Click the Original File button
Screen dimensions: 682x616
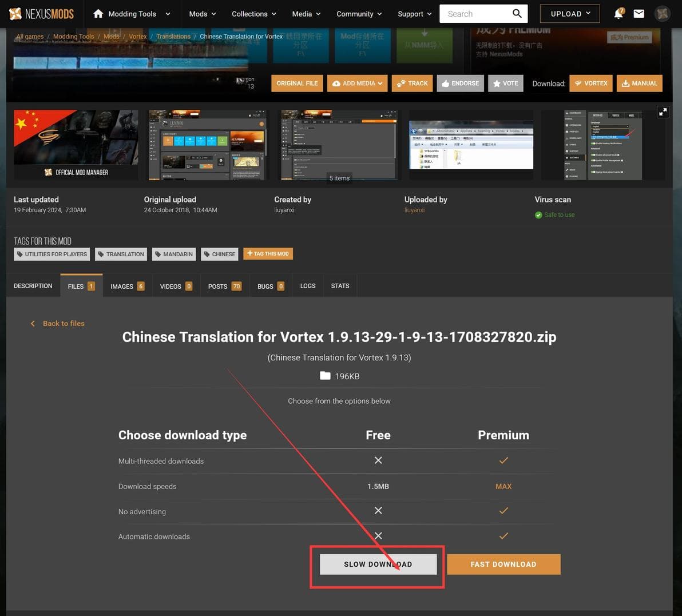[297, 83]
